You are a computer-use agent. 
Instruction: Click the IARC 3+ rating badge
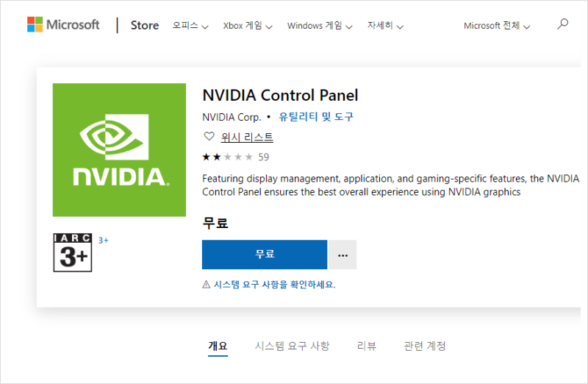point(72,252)
